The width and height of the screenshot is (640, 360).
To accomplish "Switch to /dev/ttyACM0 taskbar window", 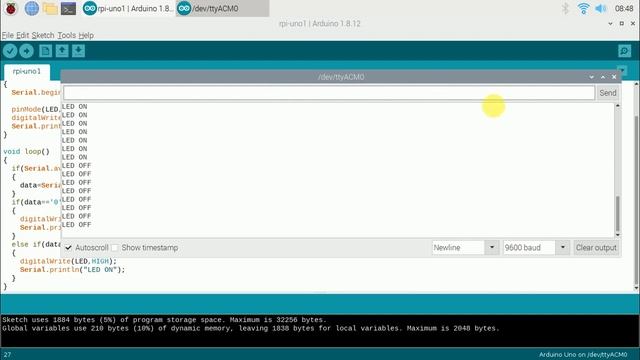I will (222, 8).
